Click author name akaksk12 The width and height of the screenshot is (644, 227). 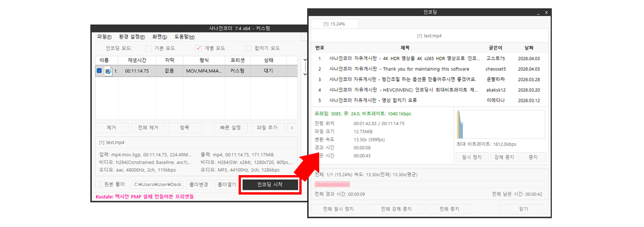(x=496, y=90)
